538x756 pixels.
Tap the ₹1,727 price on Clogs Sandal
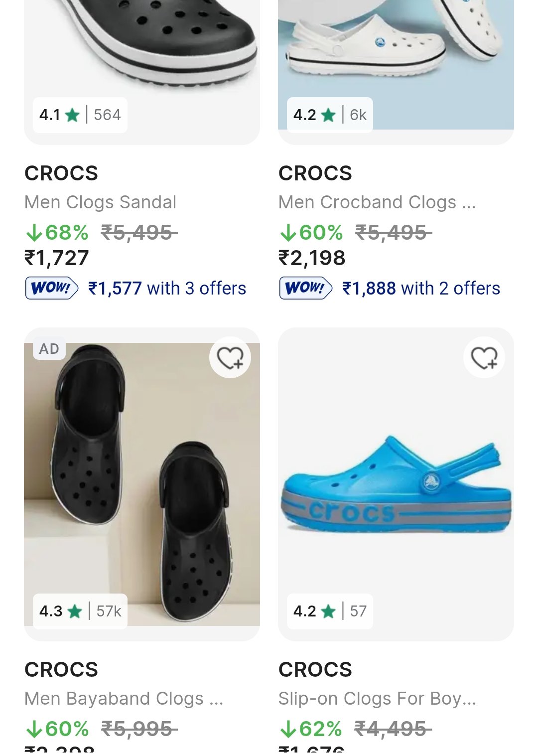point(57,258)
